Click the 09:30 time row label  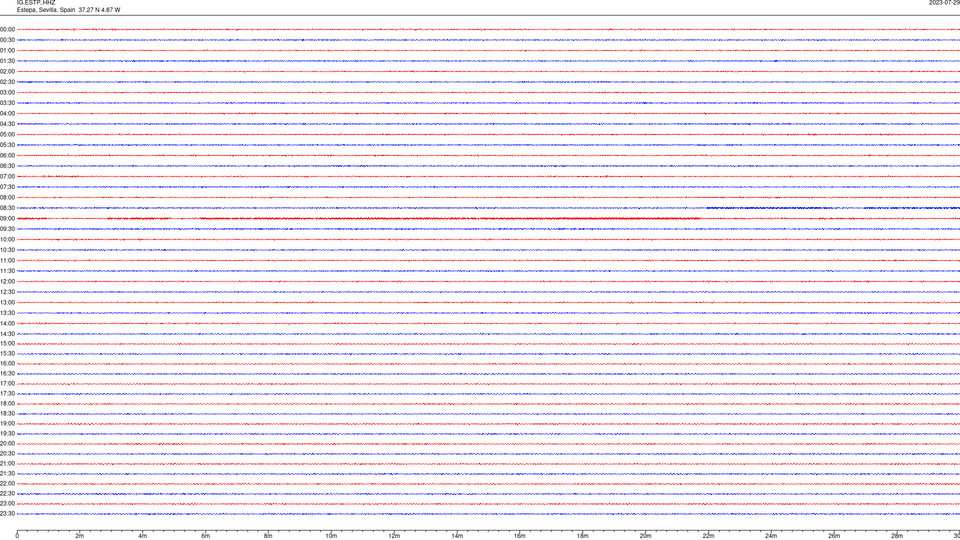tap(7, 229)
